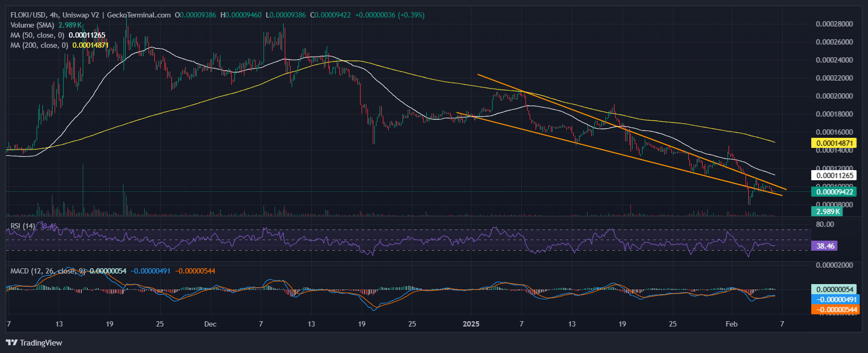
Task: Click the 0.00000054 MACD histogram axis tag
Action: pyautogui.click(x=835, y=289)
